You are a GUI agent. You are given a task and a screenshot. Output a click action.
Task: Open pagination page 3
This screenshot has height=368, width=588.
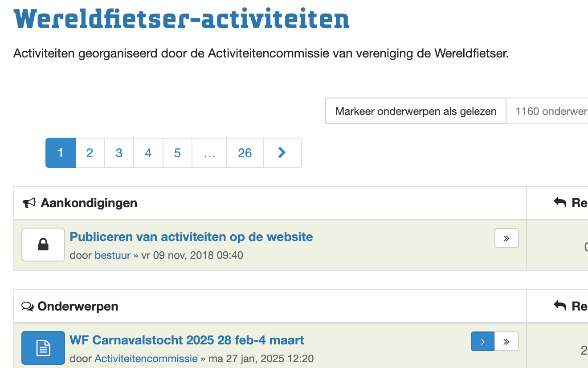coord(119,153)
